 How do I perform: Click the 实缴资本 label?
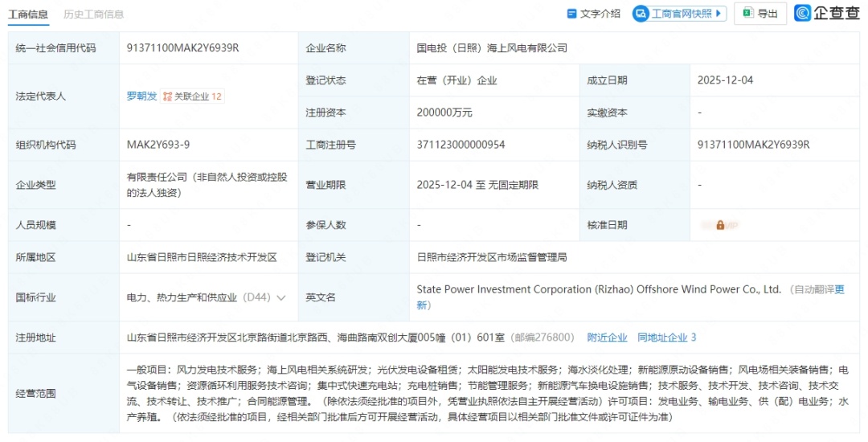point(607,113)
